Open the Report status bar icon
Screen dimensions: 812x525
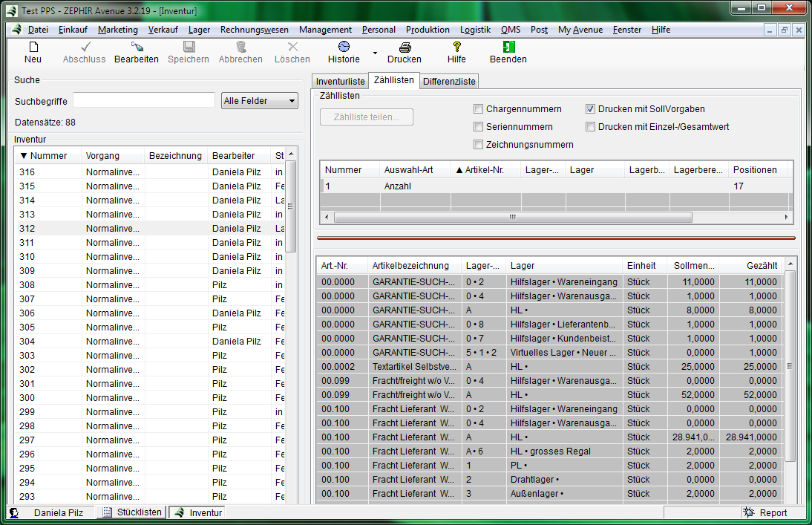pos(748,512)
